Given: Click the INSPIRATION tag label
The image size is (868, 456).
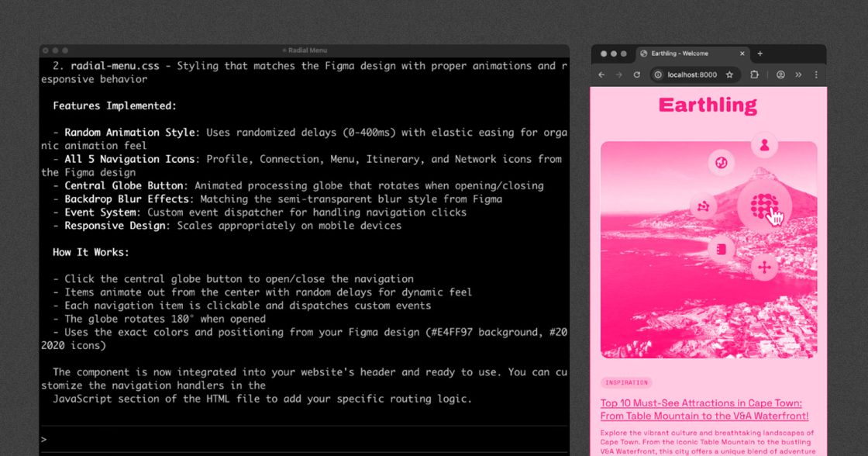Looking at the screenshot, I should pos(626,383).
